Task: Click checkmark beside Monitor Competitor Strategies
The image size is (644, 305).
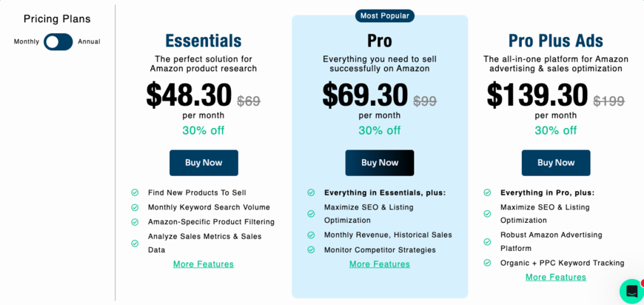Action: pos(311,249)
